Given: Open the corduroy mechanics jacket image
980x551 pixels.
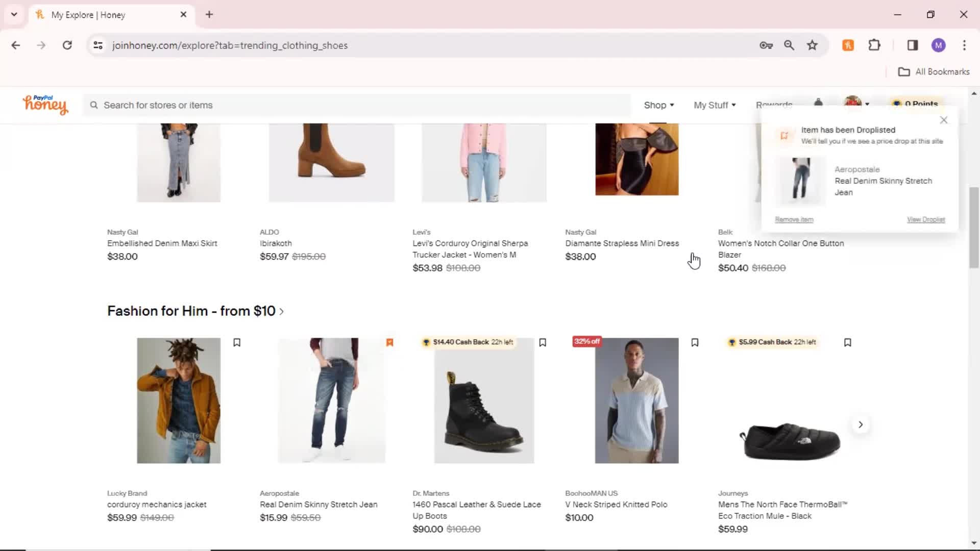Looking at the screenshot, I should coord(179,400).
